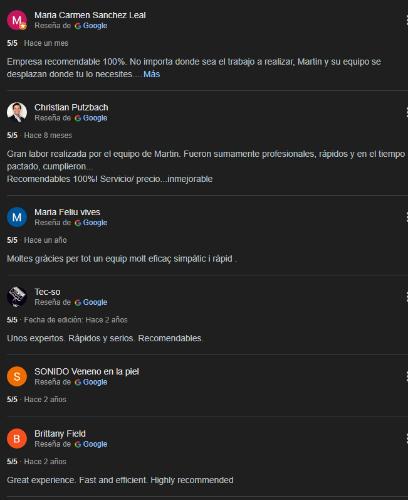This screenshot has height=500, width=408.
Task: Follow Google link under Maria Carmen Sanchez Leal
Action: (91, 26)
